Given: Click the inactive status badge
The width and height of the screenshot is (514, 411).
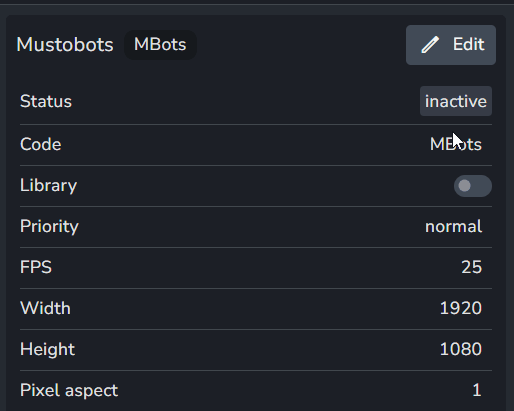Looking at the screenshot, I should (456, 101).
